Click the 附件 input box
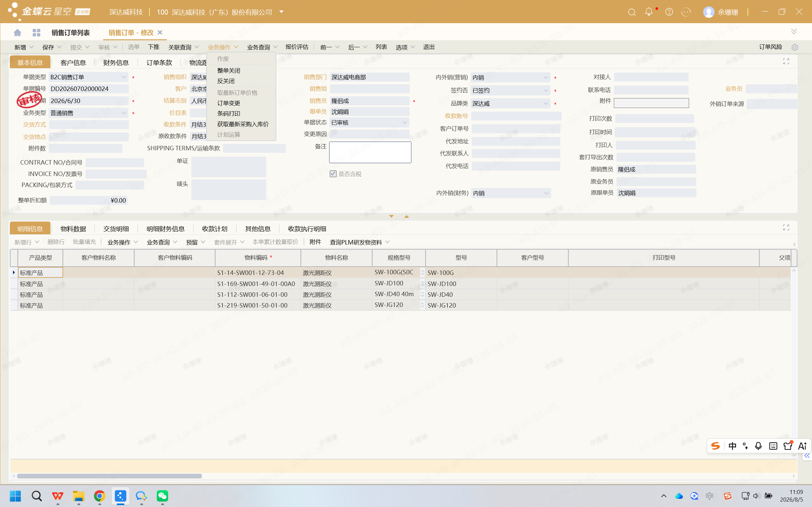 click(651, 103)
